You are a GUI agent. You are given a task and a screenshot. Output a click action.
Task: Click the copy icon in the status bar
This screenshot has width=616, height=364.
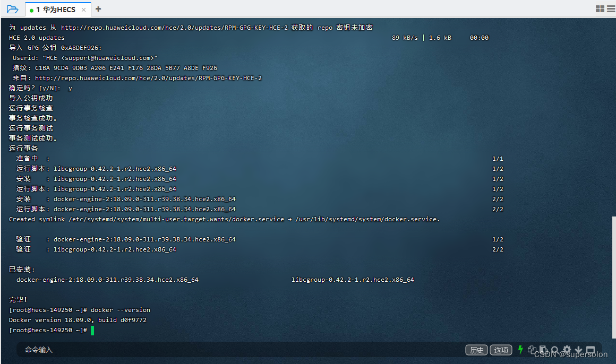[532, 350]
